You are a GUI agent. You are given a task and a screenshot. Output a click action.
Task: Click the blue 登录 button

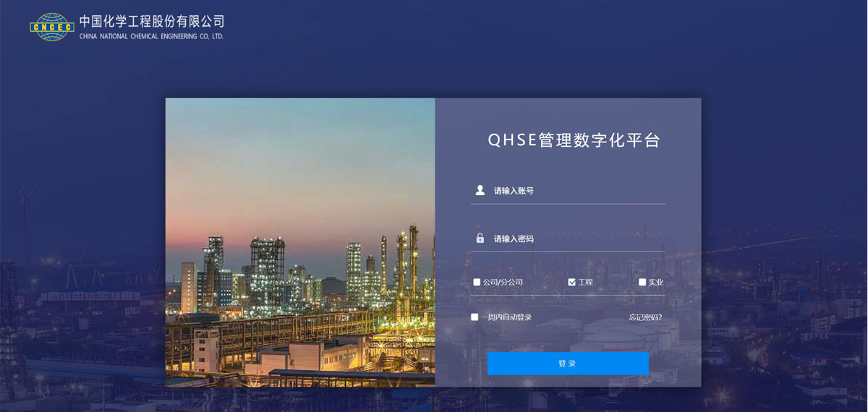click(568, 364)
